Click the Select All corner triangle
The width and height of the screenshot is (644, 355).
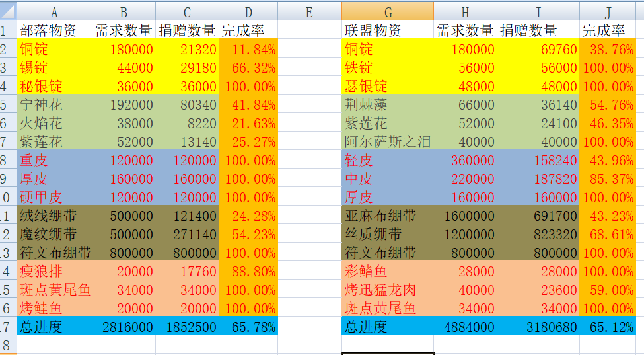click(8, 11)
